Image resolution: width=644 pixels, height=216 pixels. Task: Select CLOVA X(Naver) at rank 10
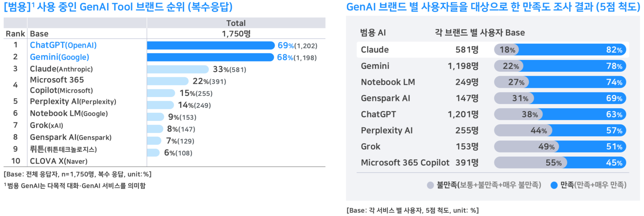coord(59,161)
